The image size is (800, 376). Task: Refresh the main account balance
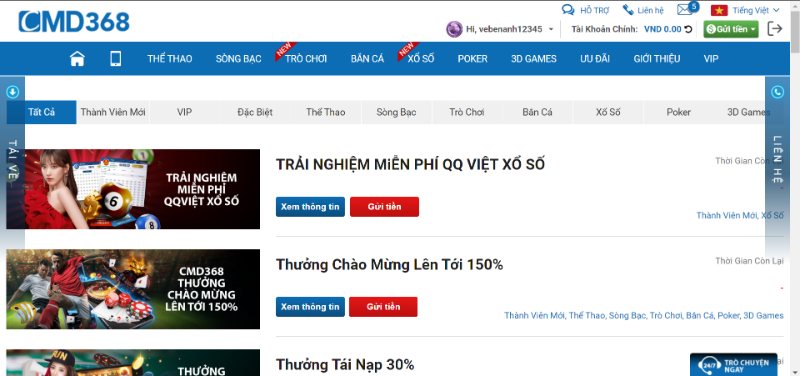688,29
